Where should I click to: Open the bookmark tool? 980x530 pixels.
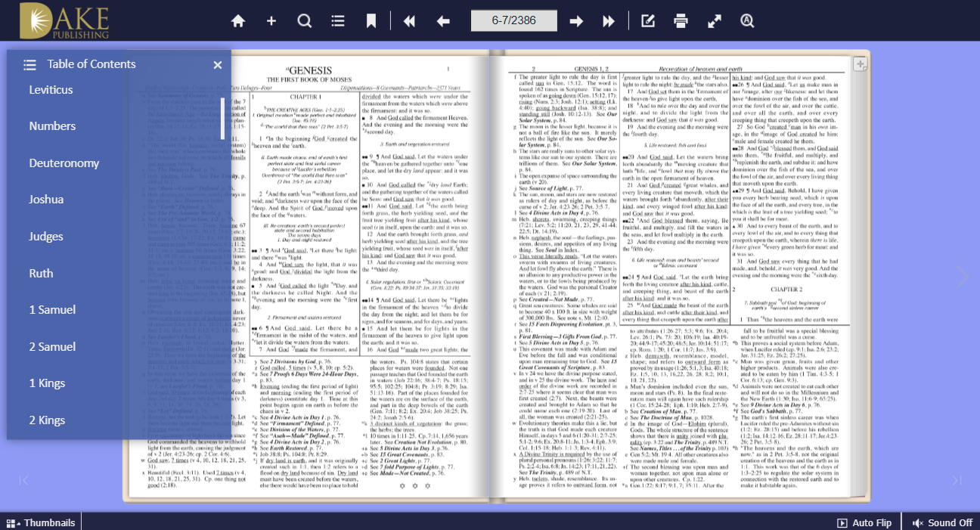tap(371, 21)
